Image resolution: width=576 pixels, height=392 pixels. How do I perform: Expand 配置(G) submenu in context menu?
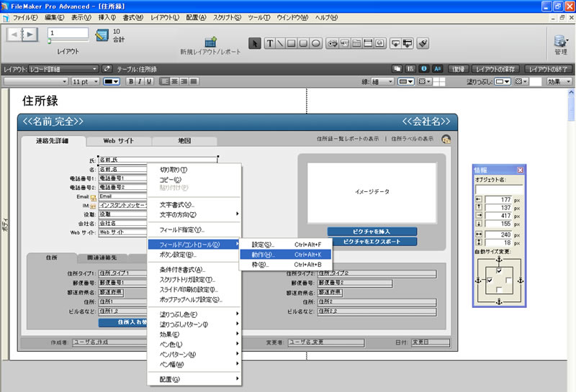[x=194, y=379]
